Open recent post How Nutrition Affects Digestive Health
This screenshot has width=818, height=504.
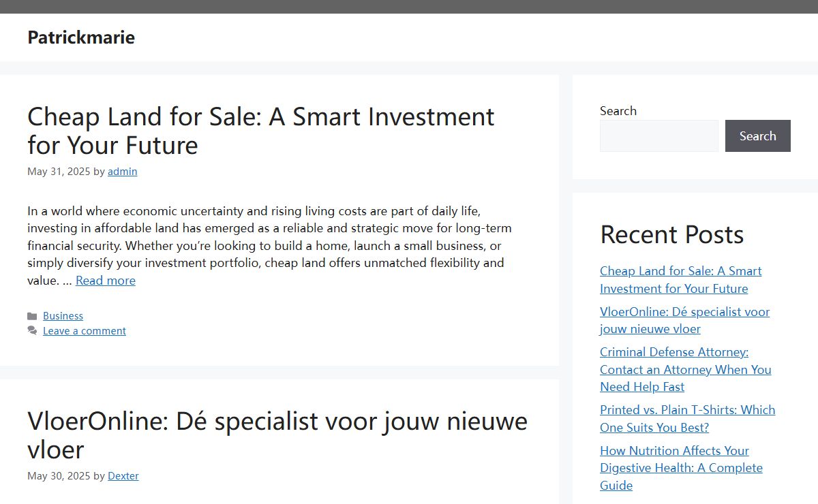[682, 468]
